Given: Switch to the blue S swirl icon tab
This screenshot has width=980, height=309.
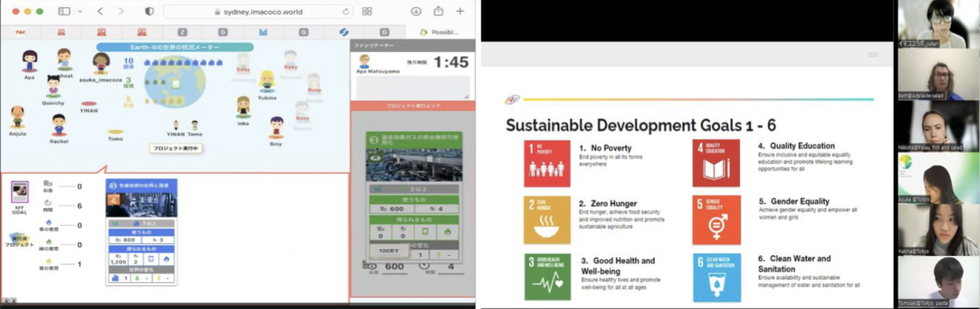Looking at the screenshot, I should coord(344,32).
